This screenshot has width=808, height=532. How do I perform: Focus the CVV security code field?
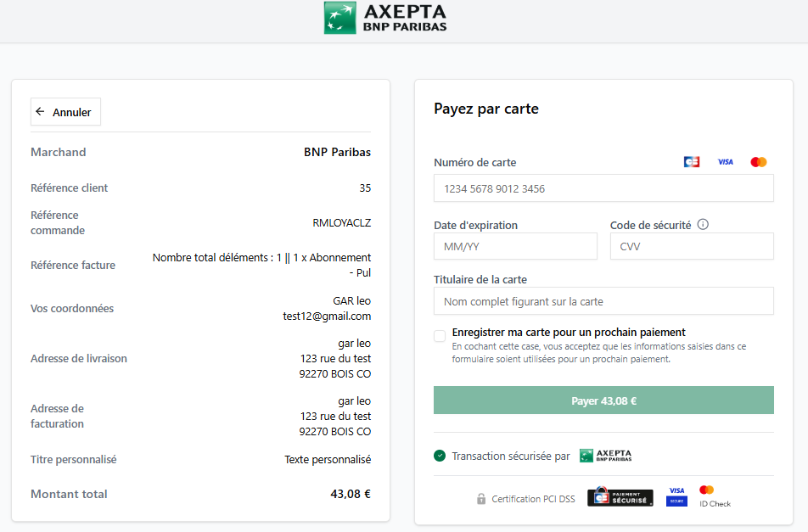pos(692,246)
